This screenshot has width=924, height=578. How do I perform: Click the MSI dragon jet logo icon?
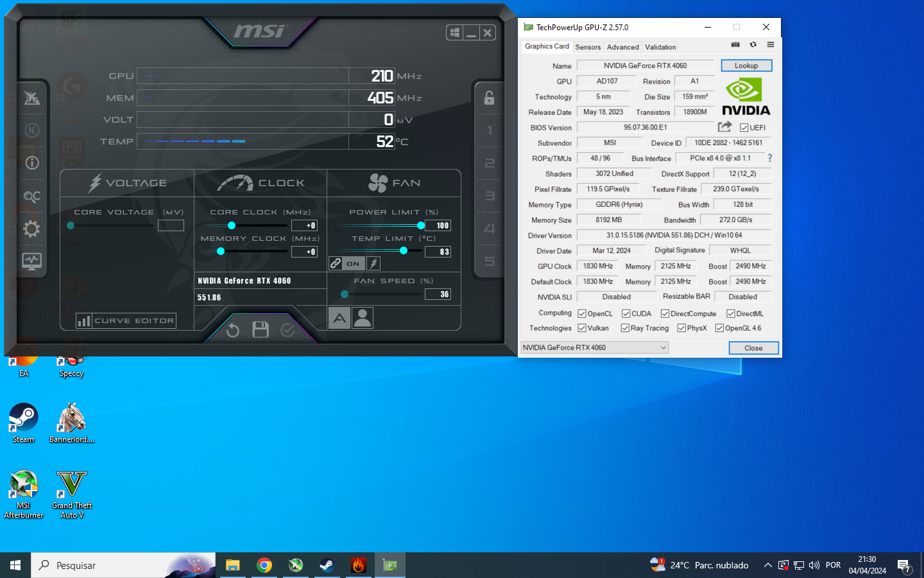31,98
